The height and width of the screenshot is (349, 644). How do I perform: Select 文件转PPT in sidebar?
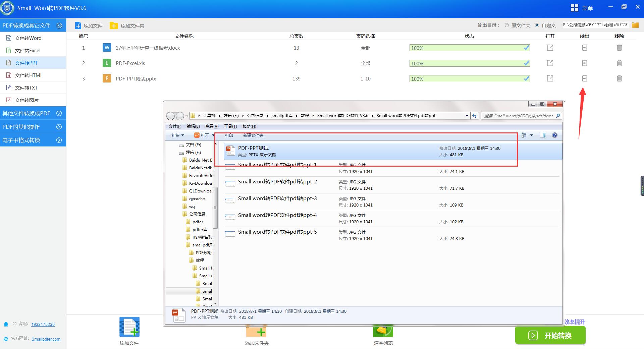click(33, 63)
